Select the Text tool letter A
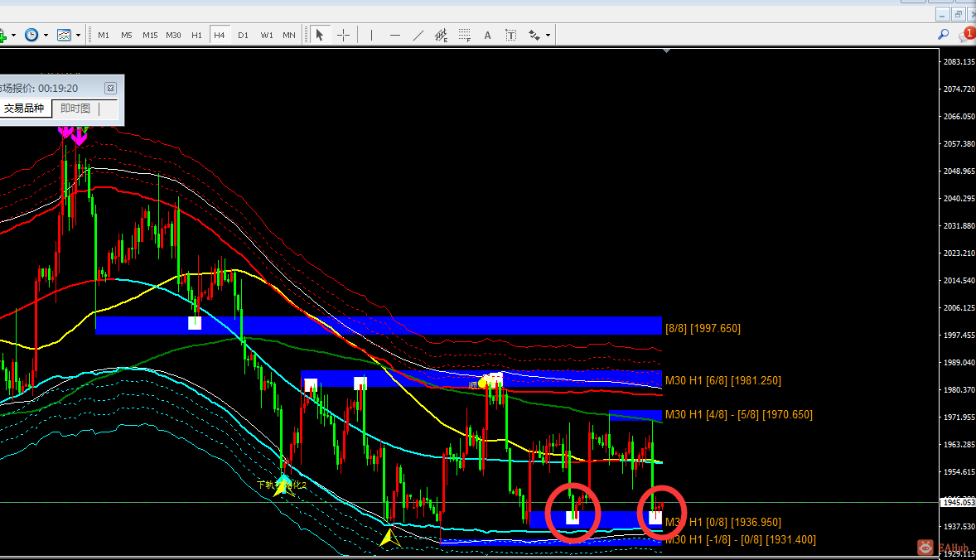This screenshot has width=976, height=560. point(487,36)
